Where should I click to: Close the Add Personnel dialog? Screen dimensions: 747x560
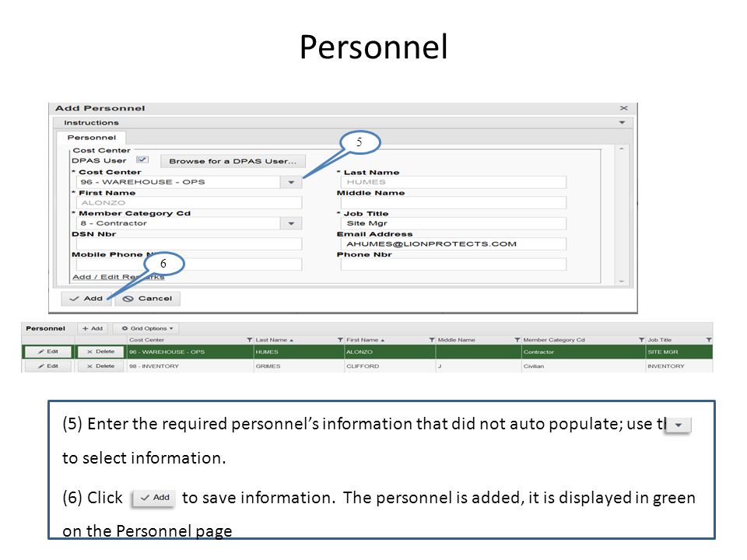click(623, 108)
